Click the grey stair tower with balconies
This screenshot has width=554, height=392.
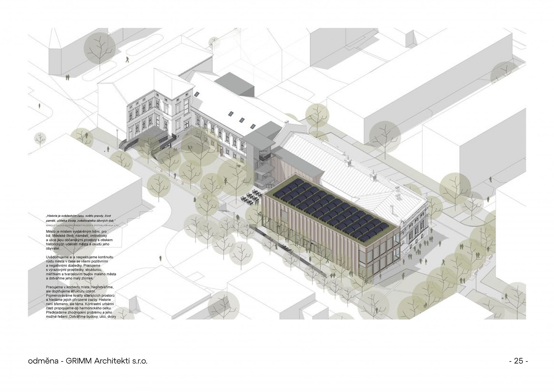[260, 160]
